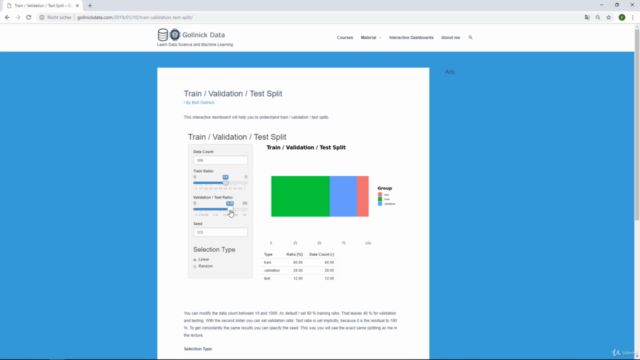Screen dimensions: 640x360
Task: Click the 'train' row in results table
Action: click(x=299, y=262)
